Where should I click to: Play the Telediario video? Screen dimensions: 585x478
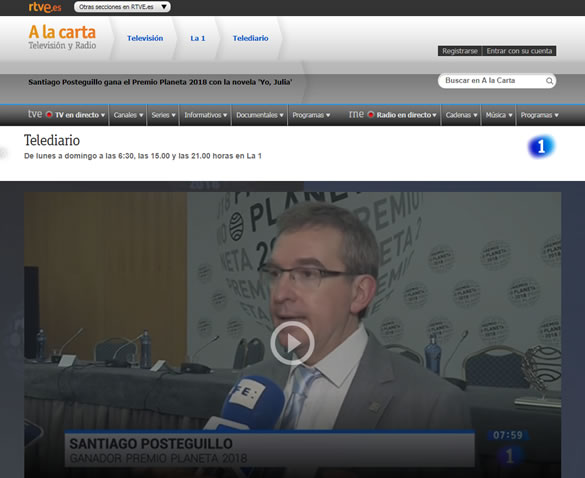(x=292, y=343)
